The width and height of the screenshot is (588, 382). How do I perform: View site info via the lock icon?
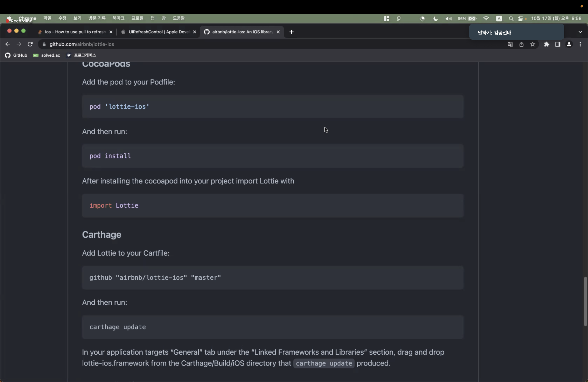[x=44, y=44]
